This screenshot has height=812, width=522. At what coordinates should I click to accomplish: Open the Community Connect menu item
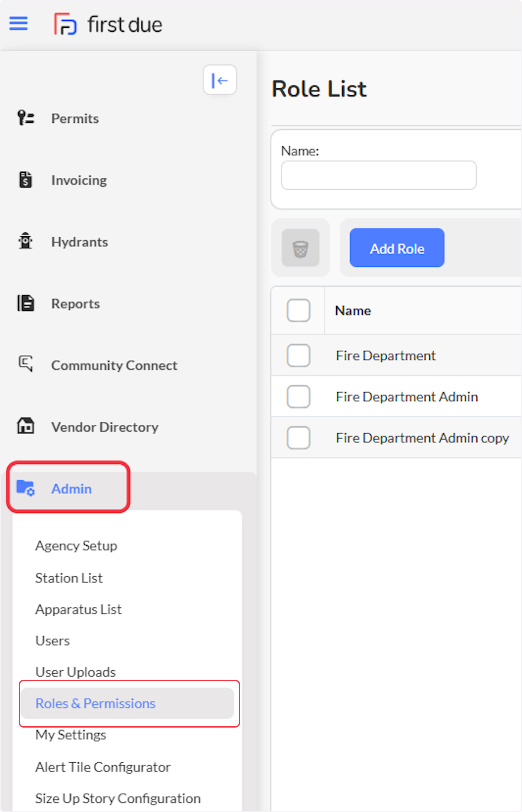coord(114,366)
